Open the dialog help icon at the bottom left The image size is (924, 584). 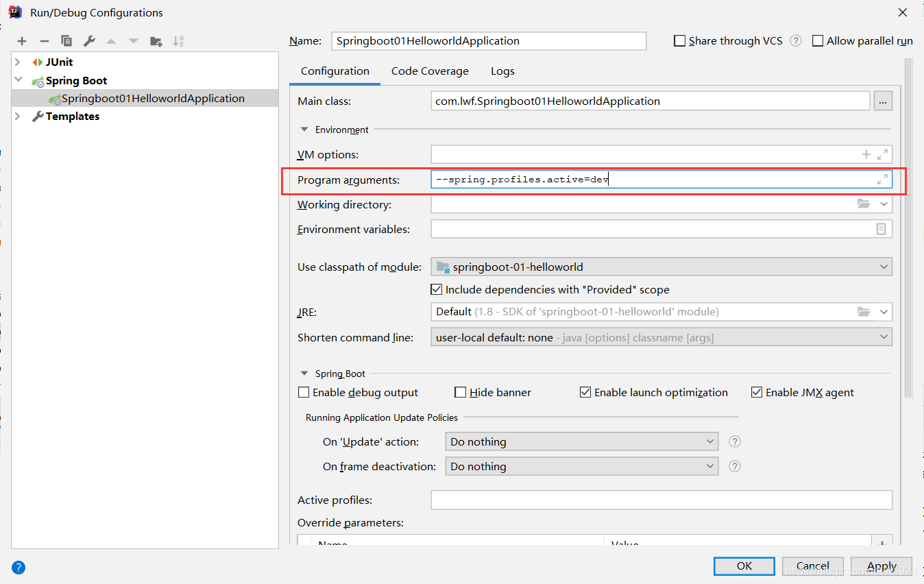tap(19, 567)
